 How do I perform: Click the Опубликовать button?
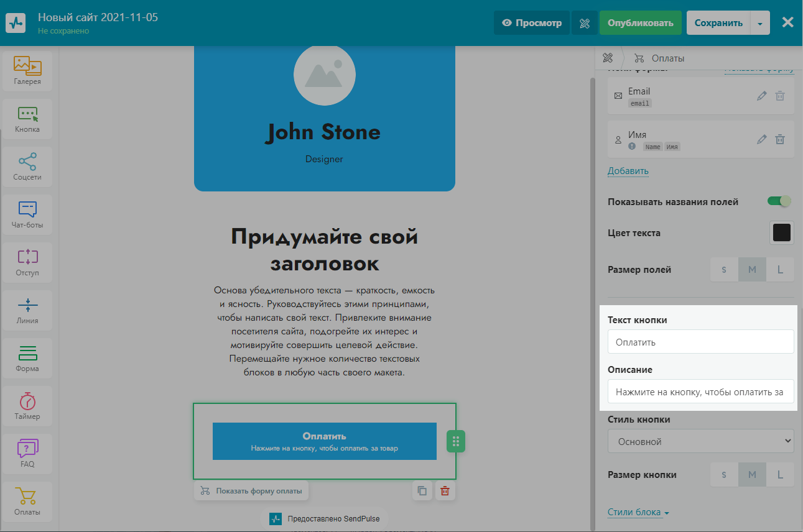[x=640, y=23]
